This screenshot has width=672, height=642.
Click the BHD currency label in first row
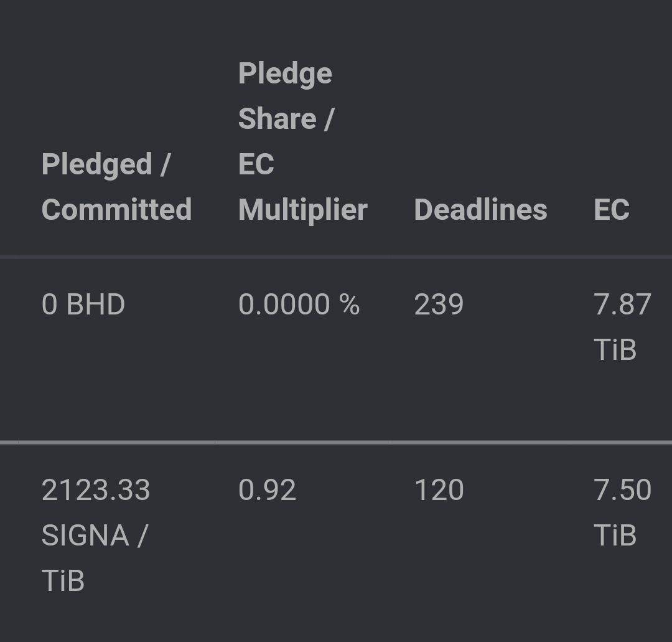coord(96,304)
